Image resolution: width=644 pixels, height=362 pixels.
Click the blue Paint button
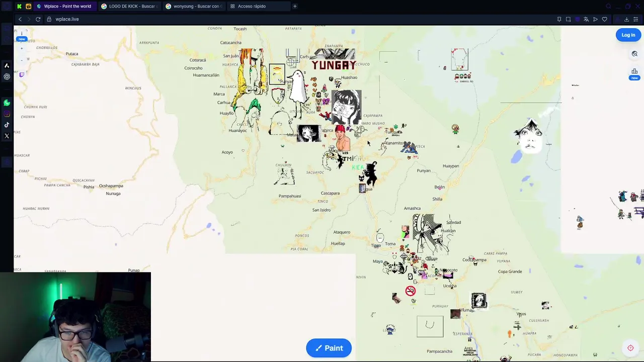click(329, 348)
